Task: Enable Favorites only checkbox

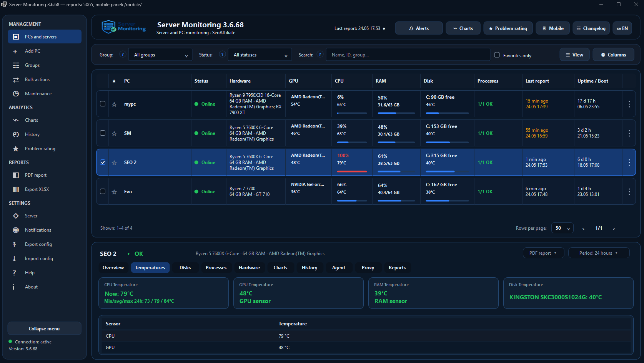Action: point(497,55)
